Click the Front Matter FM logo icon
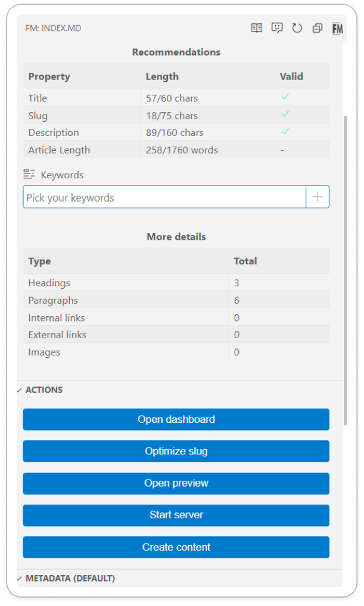The image size is (364, 606). [337, 29]
